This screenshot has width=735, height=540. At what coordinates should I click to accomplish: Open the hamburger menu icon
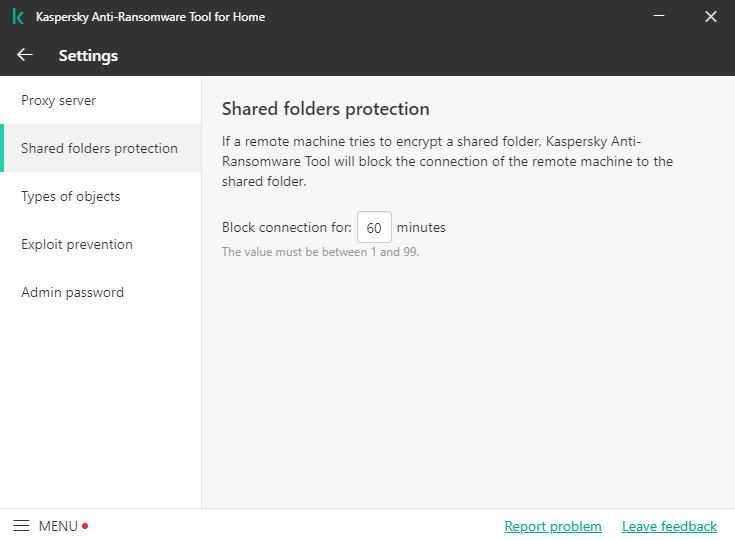pos(21,526)
